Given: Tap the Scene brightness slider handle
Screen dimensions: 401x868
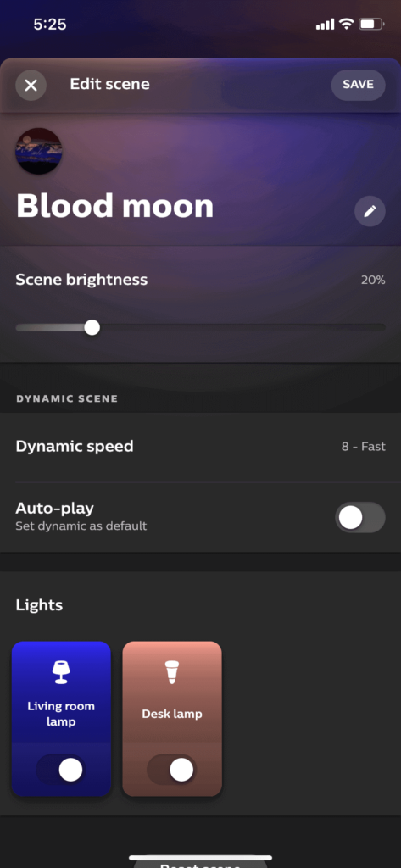Looking at the screenshot, I should (92, 328).
